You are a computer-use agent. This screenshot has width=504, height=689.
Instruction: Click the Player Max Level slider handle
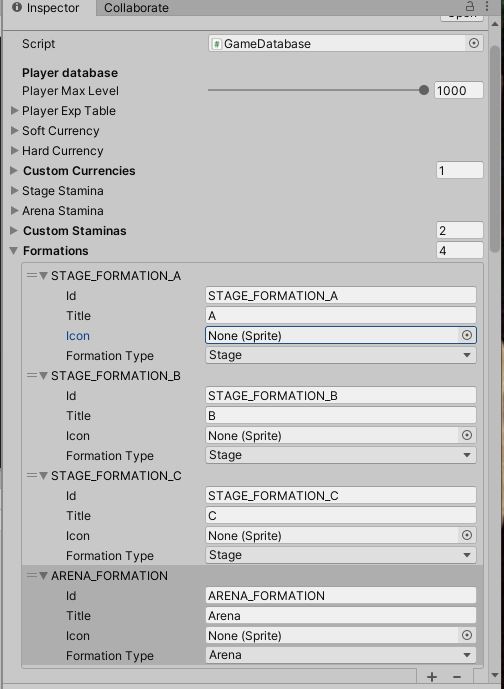click(x=424, y=90)
